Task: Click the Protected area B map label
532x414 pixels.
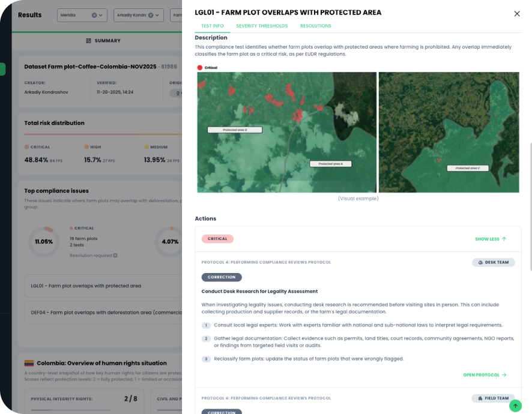Action: click(235, 130)
